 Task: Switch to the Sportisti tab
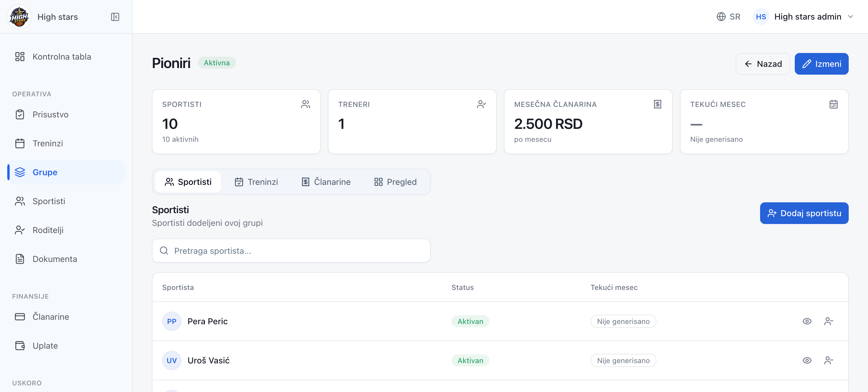pyautogui.click(x=188, y=182)
